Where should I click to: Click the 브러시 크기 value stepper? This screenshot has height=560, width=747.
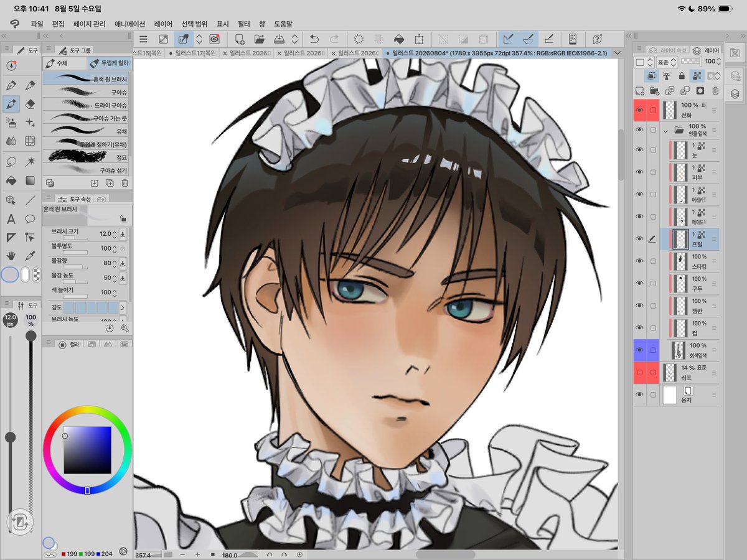(115, 234)
